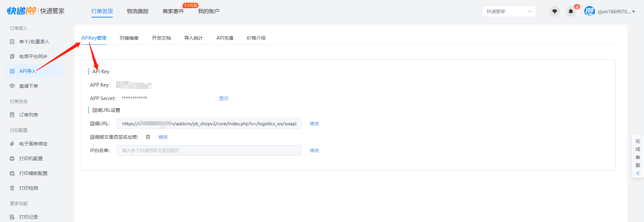
Task: Click the heart favorites icon
Action: [555, 11]
